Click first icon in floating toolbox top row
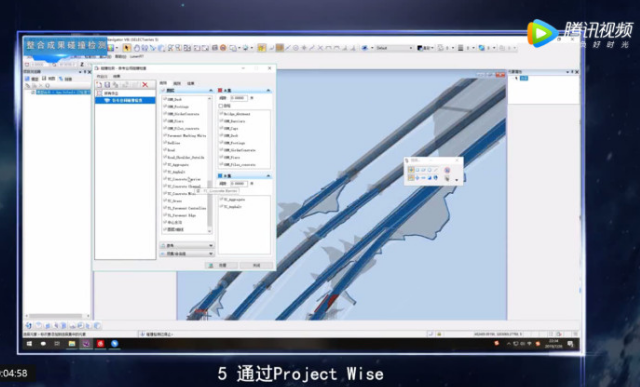640x387 pixels. (x=411, y=170)
